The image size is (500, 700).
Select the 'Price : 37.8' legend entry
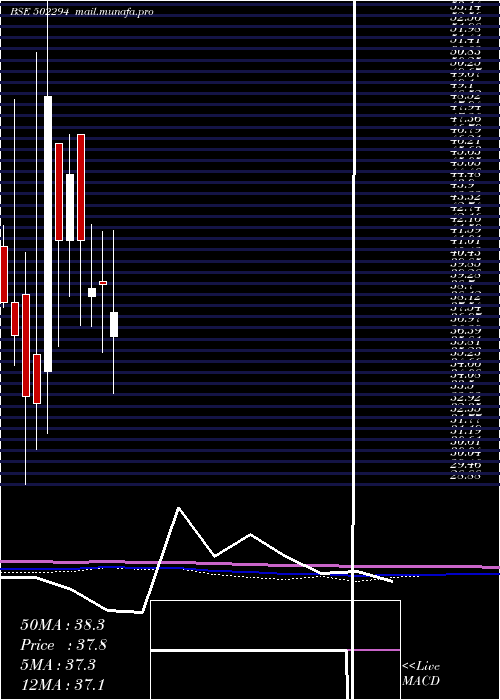point(62,645)
